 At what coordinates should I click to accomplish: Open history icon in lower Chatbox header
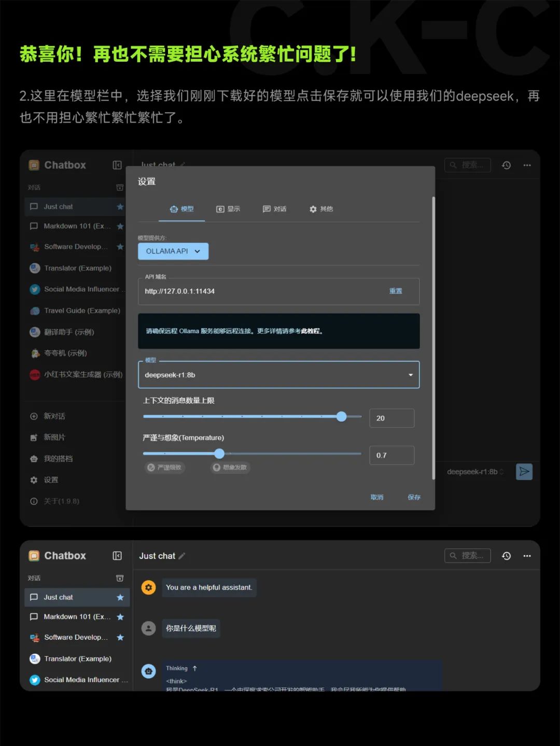click(x=507, y=556)
